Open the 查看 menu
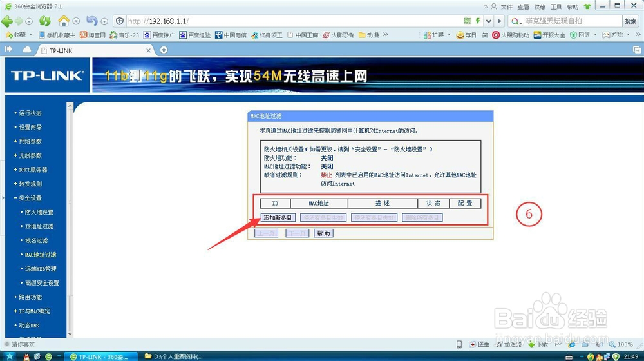The height and width of the screenshot is (361, 644). (523, 6)
